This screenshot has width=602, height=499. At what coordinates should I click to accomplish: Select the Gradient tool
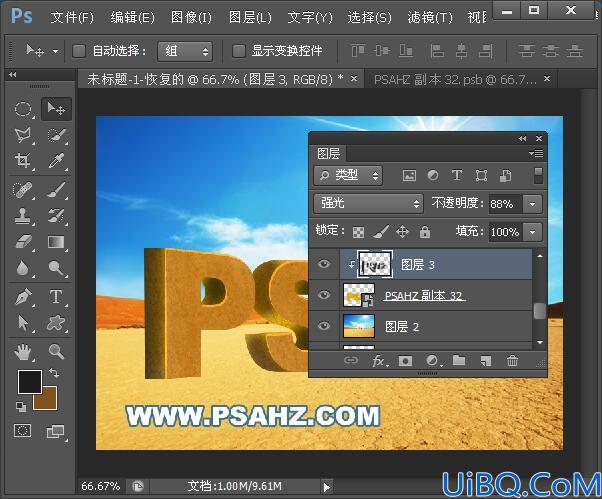click(56, 242)
